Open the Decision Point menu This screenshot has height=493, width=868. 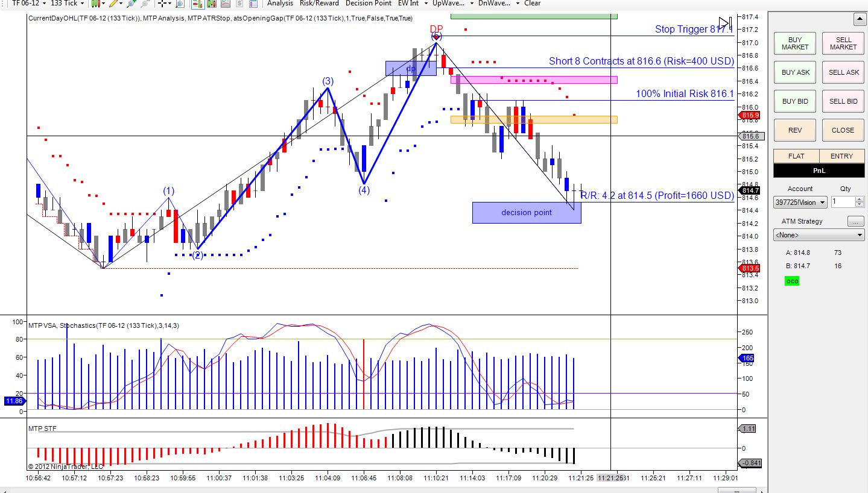point(368,3)
